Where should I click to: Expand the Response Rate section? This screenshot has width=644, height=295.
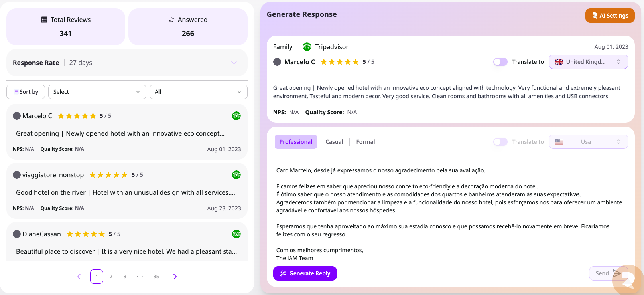[x=234, y=63]
